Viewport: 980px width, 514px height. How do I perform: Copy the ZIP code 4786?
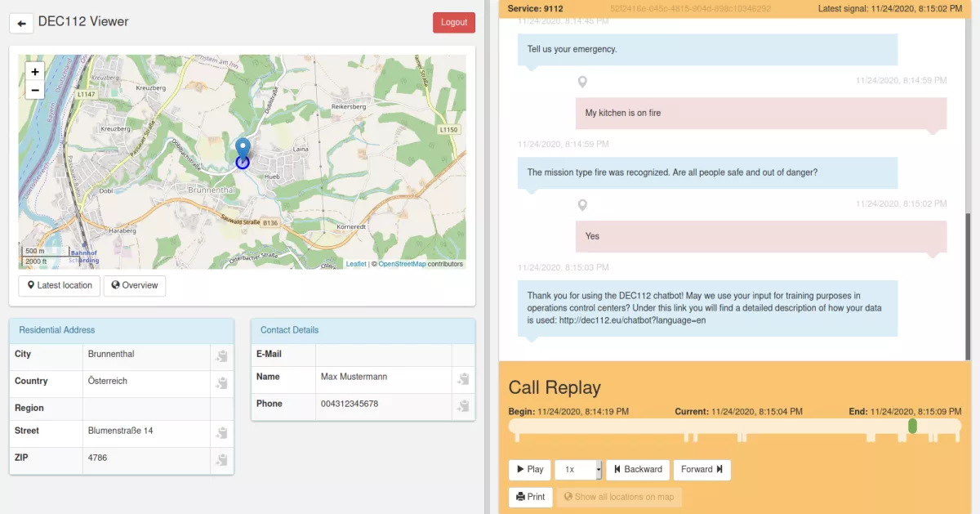(x=221, y=460)
